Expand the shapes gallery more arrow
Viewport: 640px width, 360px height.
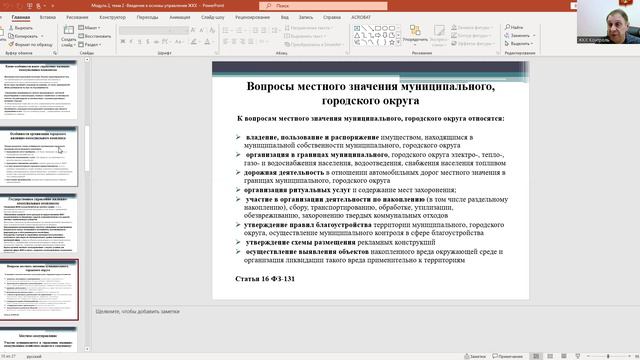(398, 42)
